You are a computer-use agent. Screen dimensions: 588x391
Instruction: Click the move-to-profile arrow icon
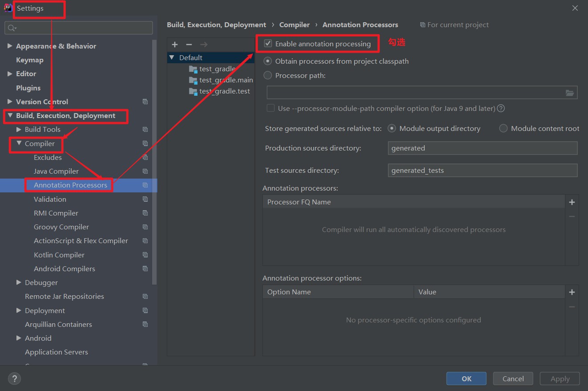[x=204, y=45]
